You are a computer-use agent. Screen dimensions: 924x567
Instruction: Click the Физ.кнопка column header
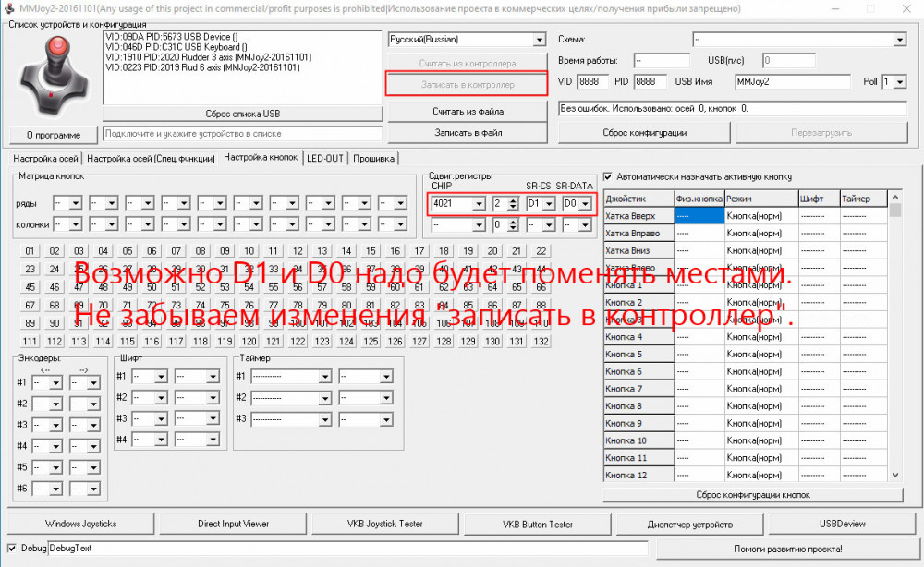point(699,199)
